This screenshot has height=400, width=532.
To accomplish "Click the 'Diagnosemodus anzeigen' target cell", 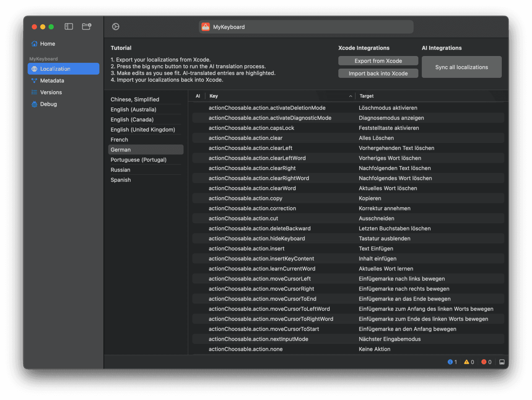I will [x=391, y=118].
